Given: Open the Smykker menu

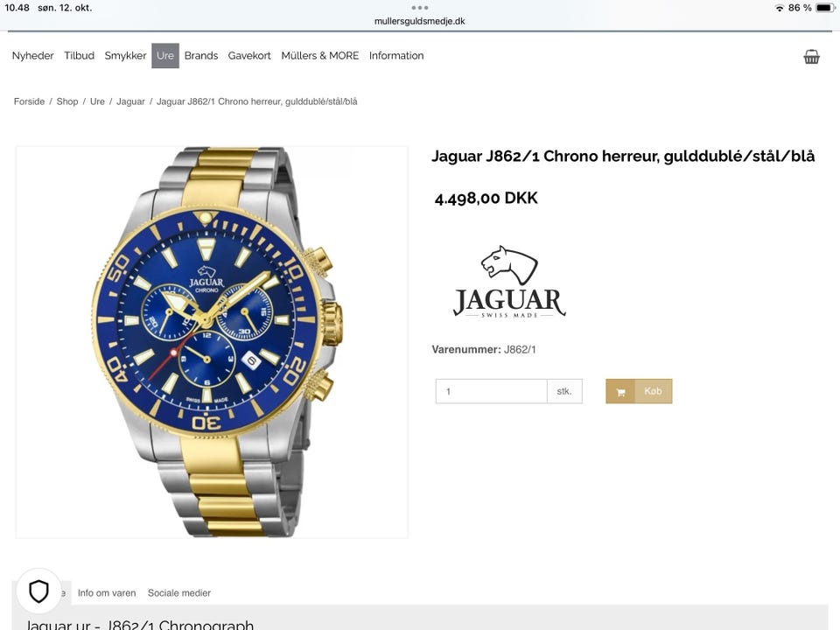Looking at the screenshot, I should click(125, 56).
